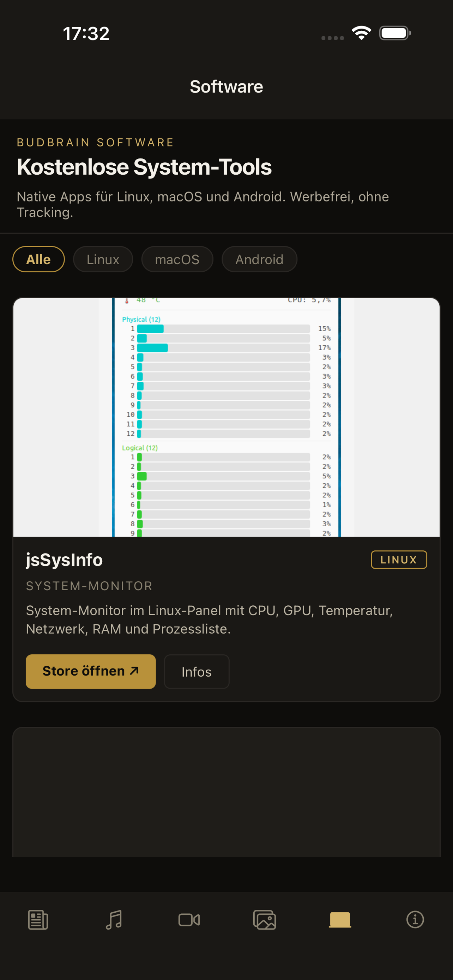Select the laptop software tab
Image resolution: width=453 pixels, height=980 pixels.
point(340,920)
